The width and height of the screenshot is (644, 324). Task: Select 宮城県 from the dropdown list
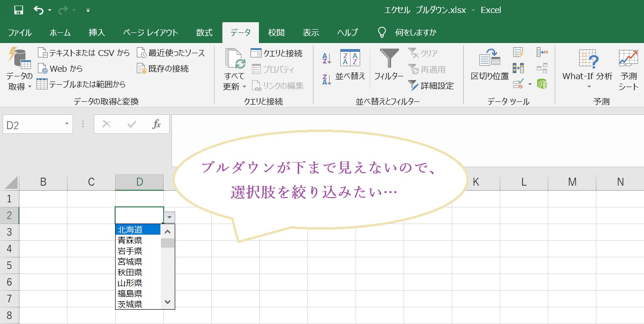click(x=130, y=262)
